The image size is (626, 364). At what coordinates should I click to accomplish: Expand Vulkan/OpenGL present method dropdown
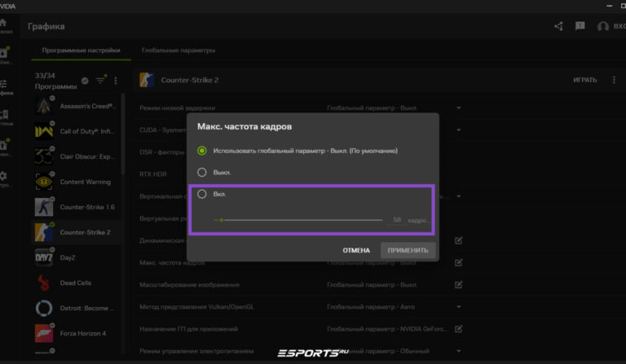point(458,306)
